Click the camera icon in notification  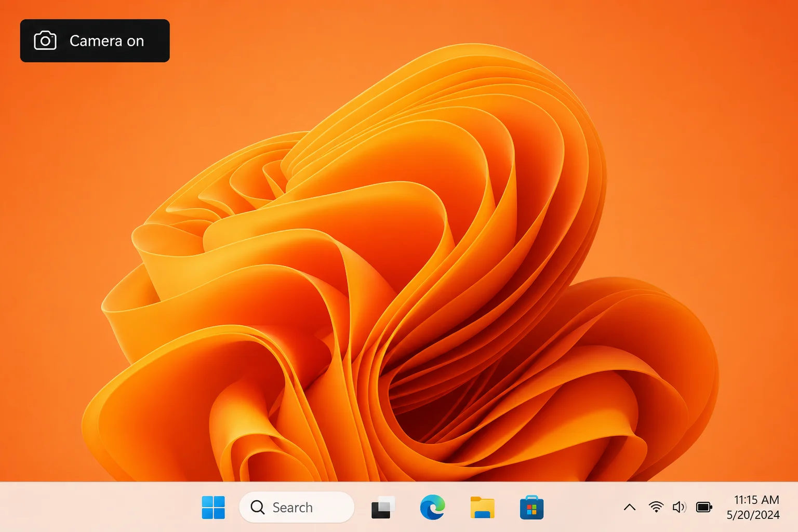[45, 41]
